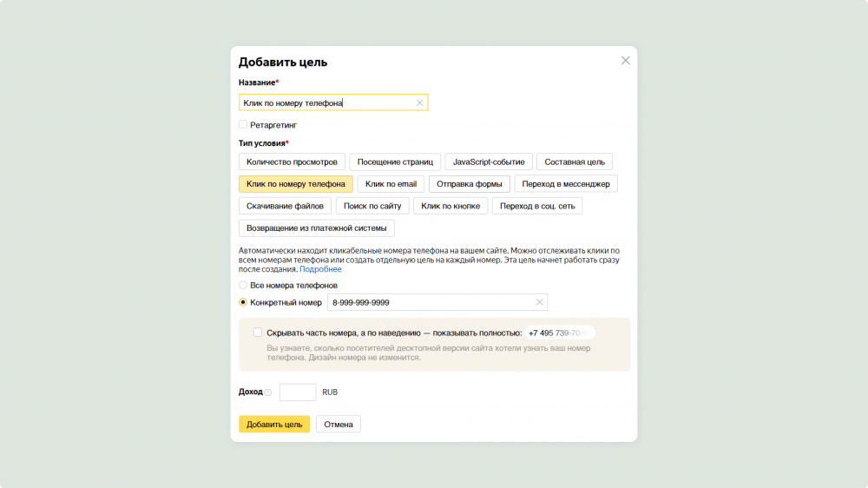This screenshot has width=868, height=488.
Task: Focus the Доход amount input field
Action: point(298,392)
